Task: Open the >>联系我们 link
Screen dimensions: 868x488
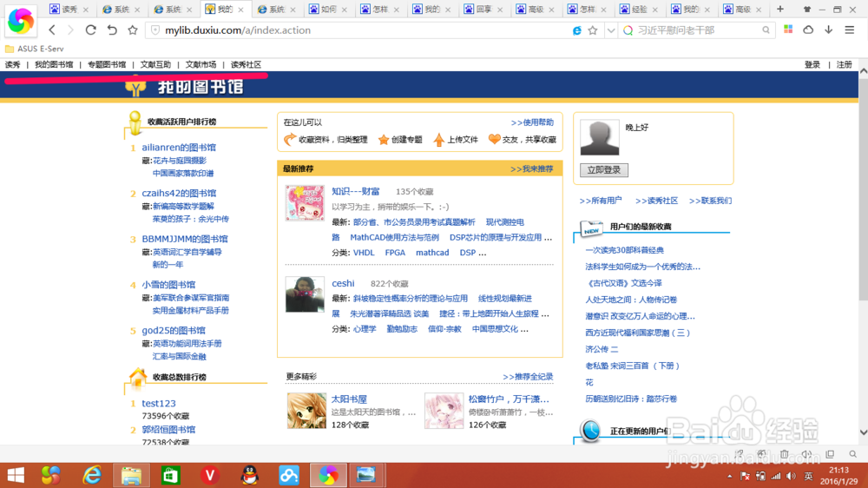Action: pos(710,201)
